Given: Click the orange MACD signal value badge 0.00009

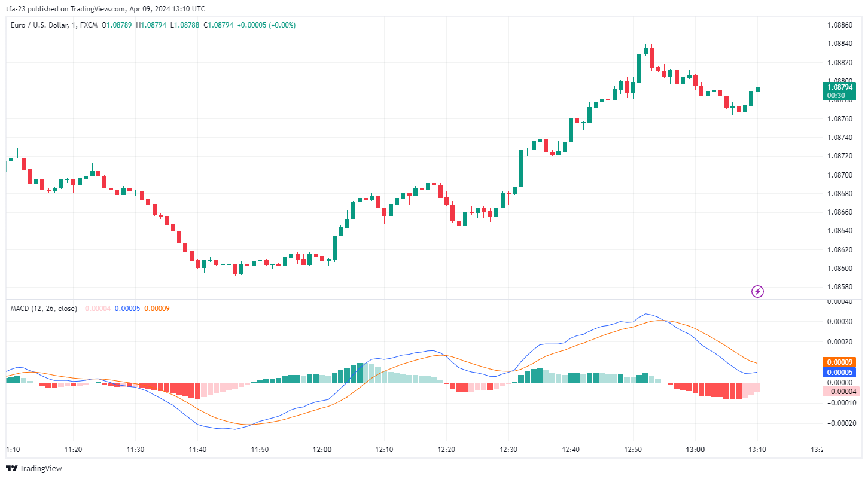Looking at the screenshot, I should 839,362.
